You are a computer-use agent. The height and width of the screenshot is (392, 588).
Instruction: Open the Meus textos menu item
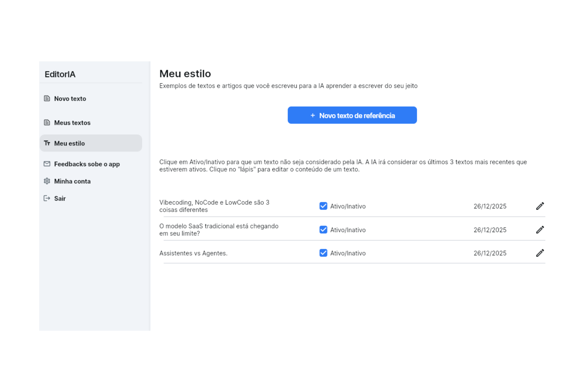(72, 123)
